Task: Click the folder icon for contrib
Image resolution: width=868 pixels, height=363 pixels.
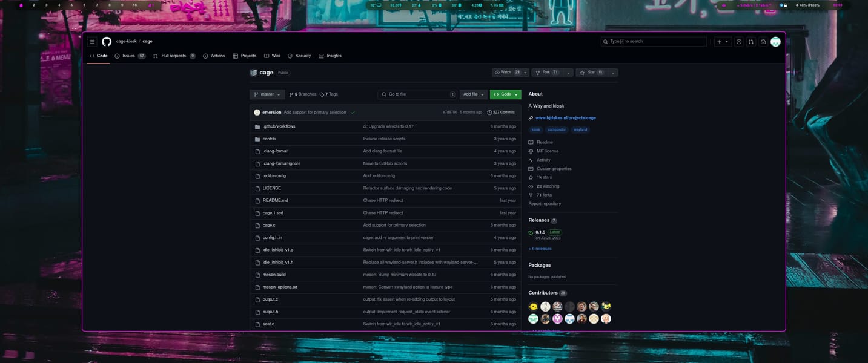Action: coord(257,139)
